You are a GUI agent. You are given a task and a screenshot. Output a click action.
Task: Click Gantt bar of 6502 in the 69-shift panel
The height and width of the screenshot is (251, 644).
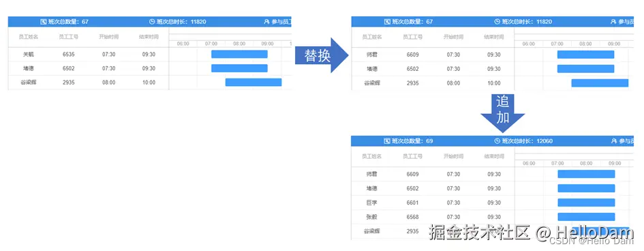[x=586, y=188]
